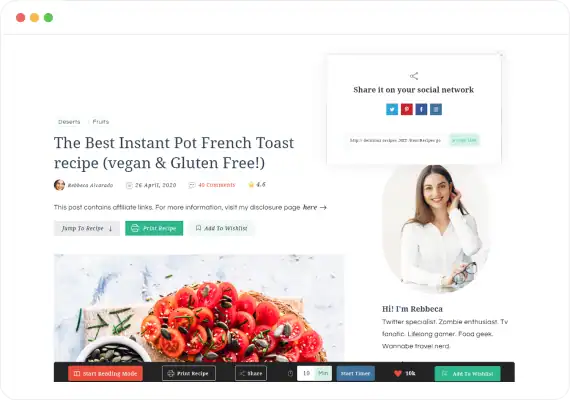Click the star rating icon

(251, 185)
